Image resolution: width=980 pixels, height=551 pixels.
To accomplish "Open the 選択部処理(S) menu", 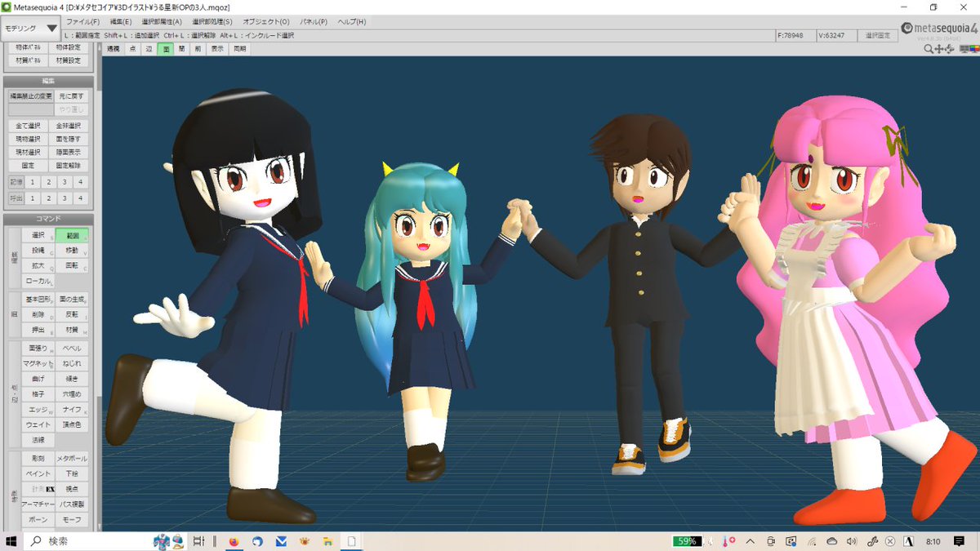I will coord(212,21).
